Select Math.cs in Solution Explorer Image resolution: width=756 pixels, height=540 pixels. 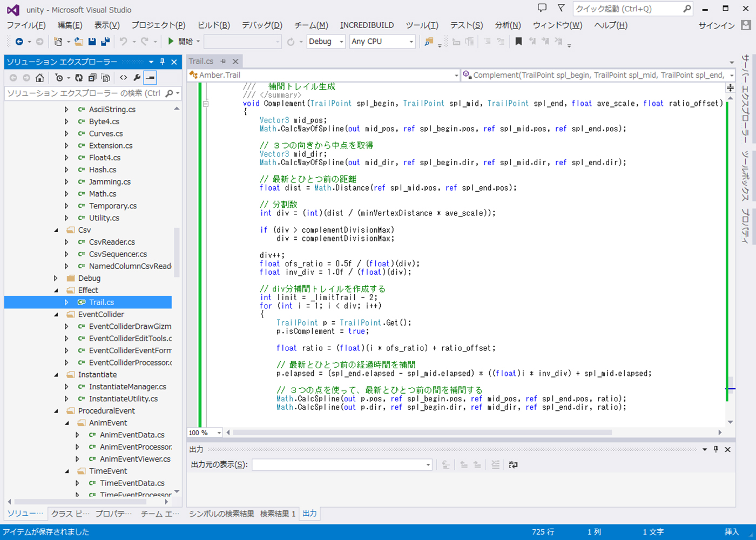(x=103, y=194)
